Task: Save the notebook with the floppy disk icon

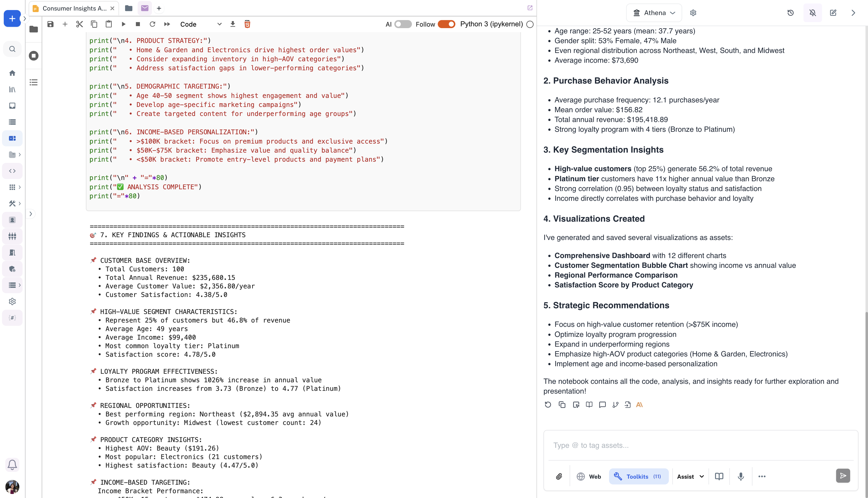Action: point(50,24)
